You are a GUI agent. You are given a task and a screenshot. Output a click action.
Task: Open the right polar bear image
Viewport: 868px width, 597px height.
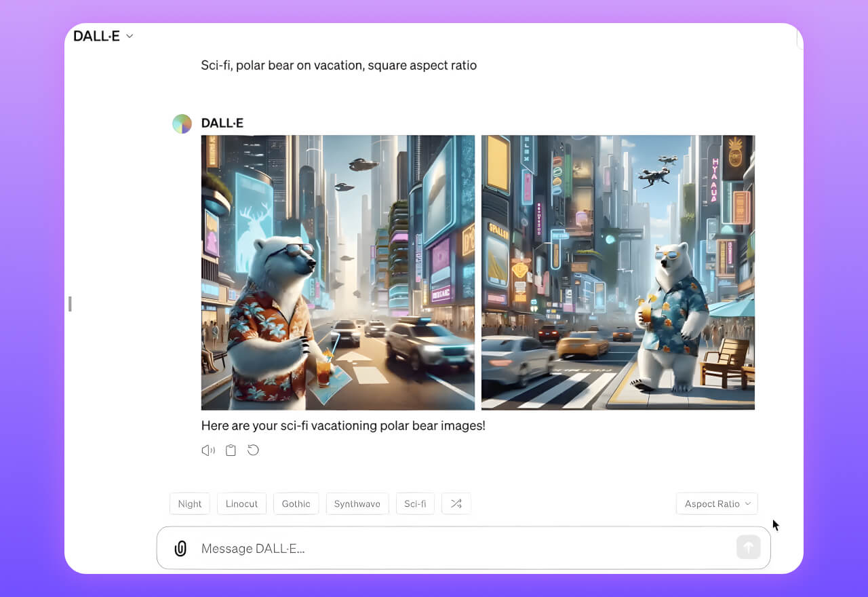pyautogui.click(x=618, y=273)
